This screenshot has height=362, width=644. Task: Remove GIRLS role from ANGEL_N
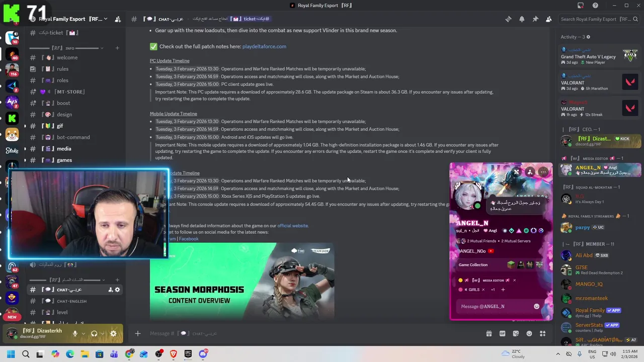click(483, 290)
